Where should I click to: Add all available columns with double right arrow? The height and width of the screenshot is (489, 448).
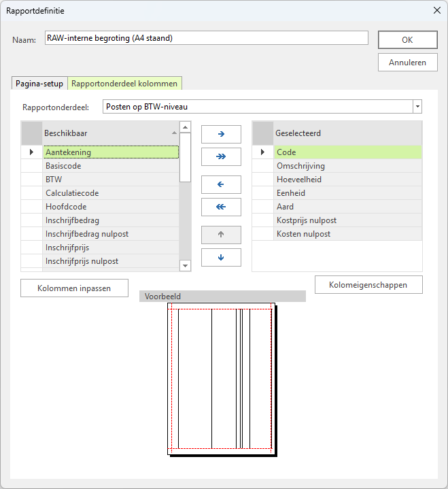[x=221, y=157]
